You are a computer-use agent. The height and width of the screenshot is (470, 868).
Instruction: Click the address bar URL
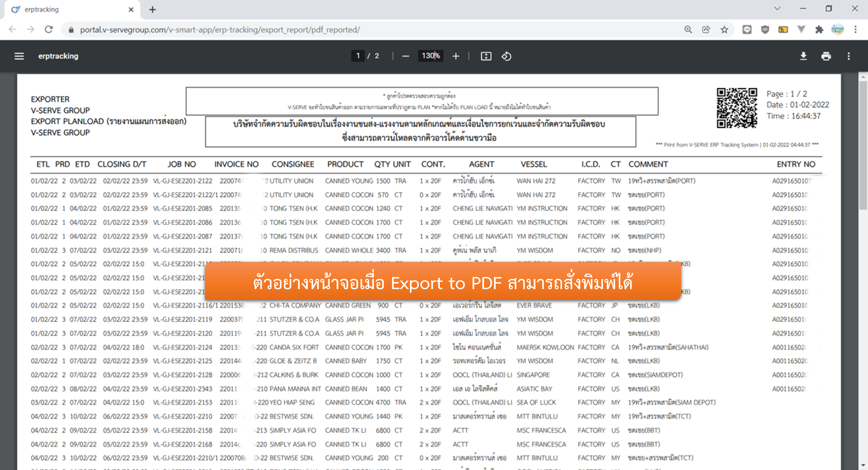tap(220, 30)
